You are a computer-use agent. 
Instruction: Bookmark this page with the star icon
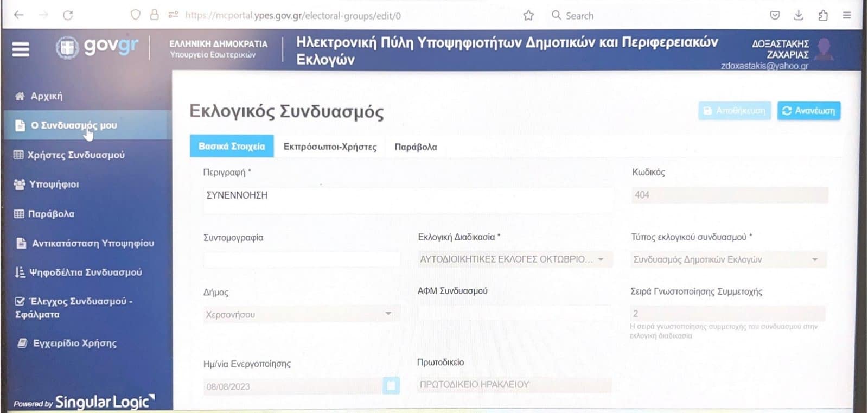pyautogui.click(x=528, y=15)
